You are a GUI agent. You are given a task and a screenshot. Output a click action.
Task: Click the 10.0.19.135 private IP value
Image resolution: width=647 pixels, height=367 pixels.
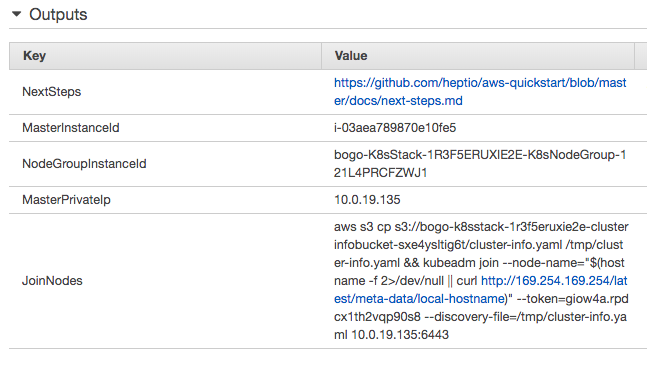(x=367, y=200)
